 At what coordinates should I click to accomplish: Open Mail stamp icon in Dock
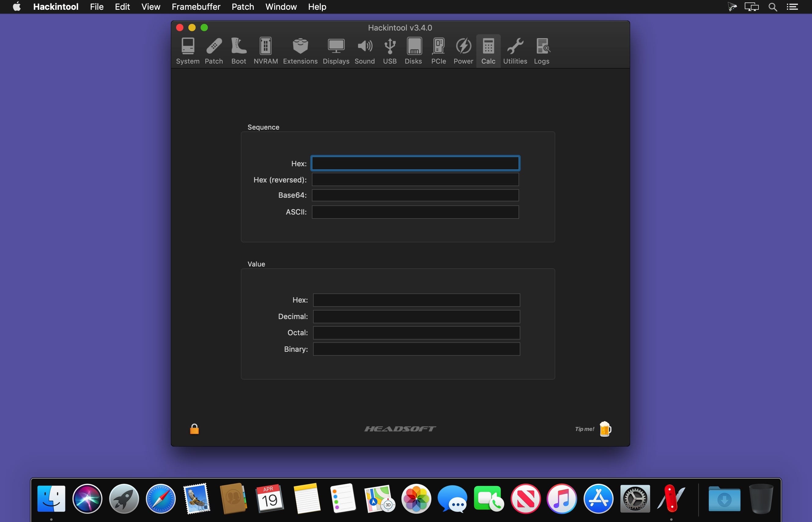coord(197,498)
